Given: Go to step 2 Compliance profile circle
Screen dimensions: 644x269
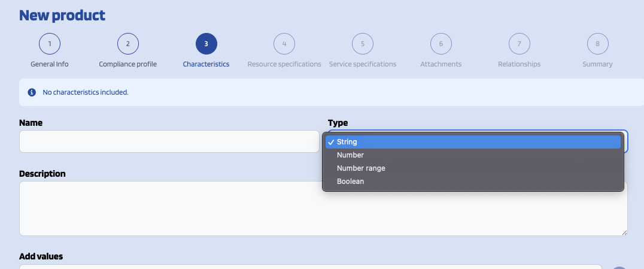Looking at the screenshot, I should [128, 44].
